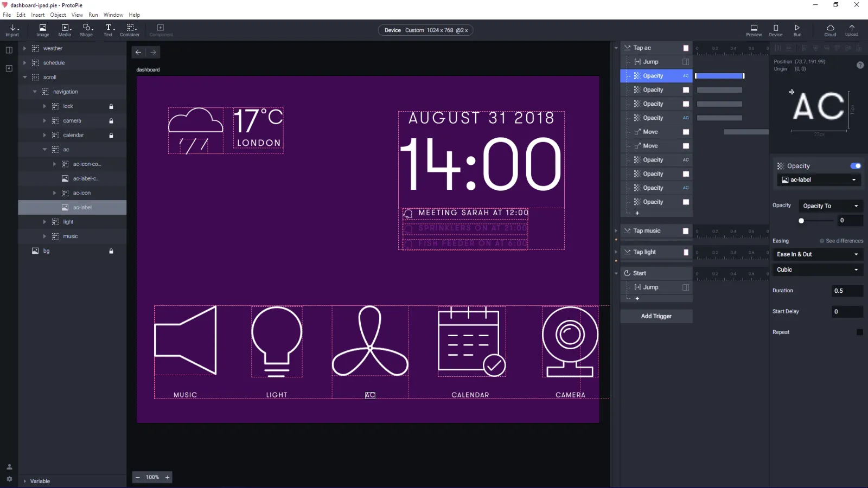This screenshot has height=488, width=868.
Task: Toggle the Opacity response switch
Action: click(856, 166)
